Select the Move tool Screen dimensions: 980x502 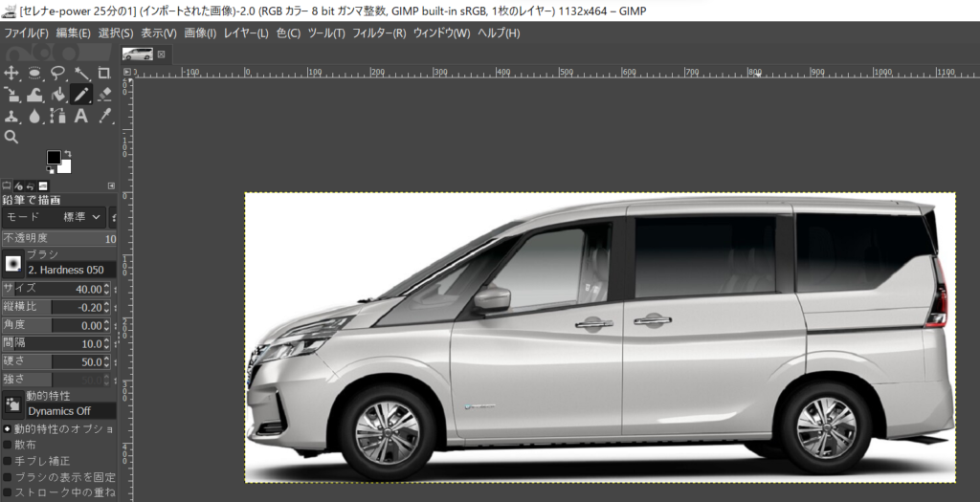11,73
